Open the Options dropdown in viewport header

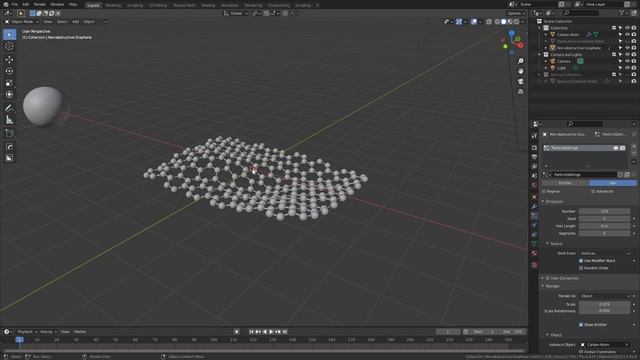pos(516,13)
